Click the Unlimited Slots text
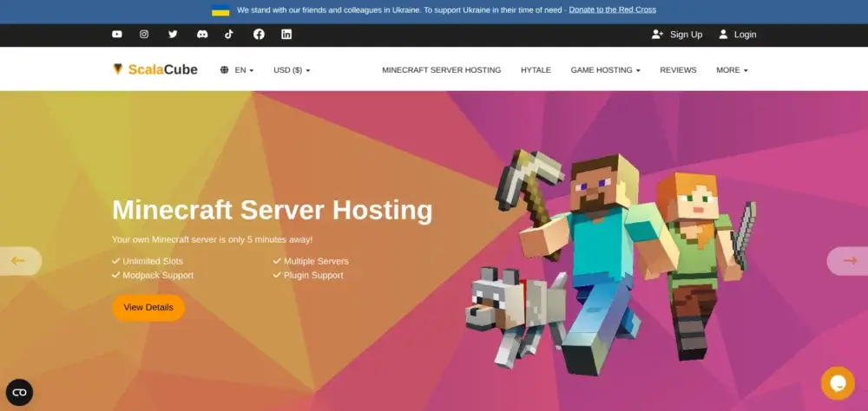 click(152, 261)
